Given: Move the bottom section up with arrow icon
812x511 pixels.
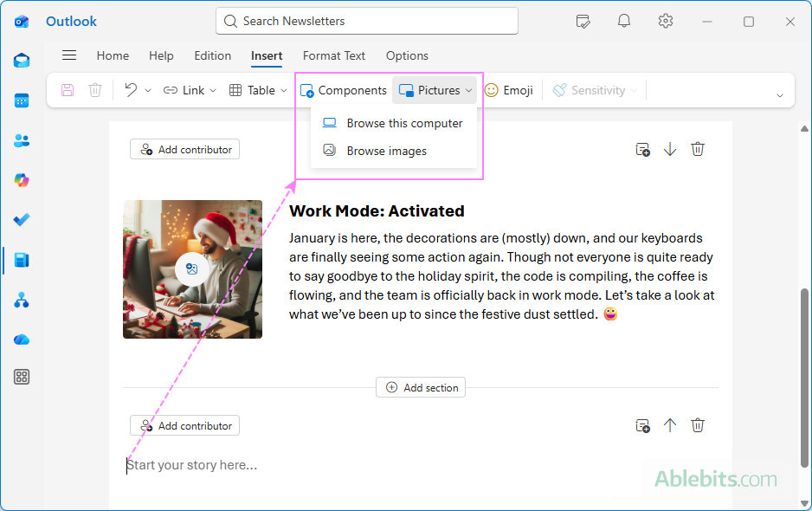Looking at the screenshot, I should pyautogui.click(x=670, y=425).
